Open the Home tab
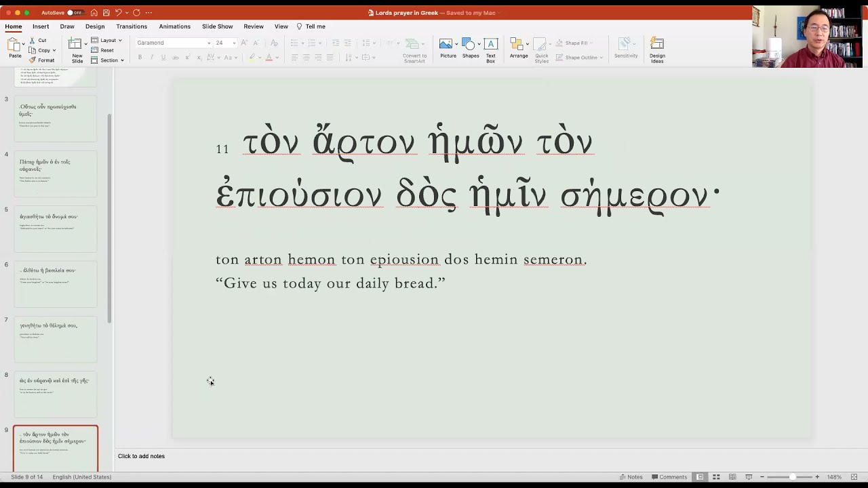This screenshot has height=488, width=868. click(x=14, y=26)
